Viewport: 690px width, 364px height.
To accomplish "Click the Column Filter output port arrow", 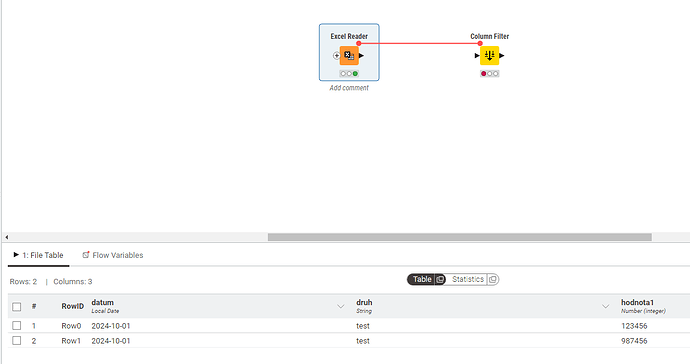I will pos(502,55).
